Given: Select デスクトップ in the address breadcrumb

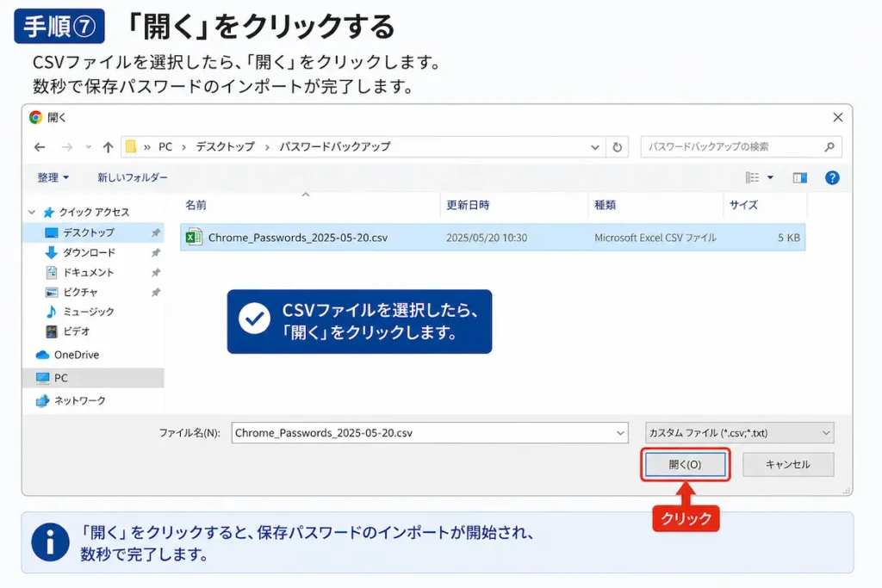Looking at the screenshot, I should click(225, 146).
